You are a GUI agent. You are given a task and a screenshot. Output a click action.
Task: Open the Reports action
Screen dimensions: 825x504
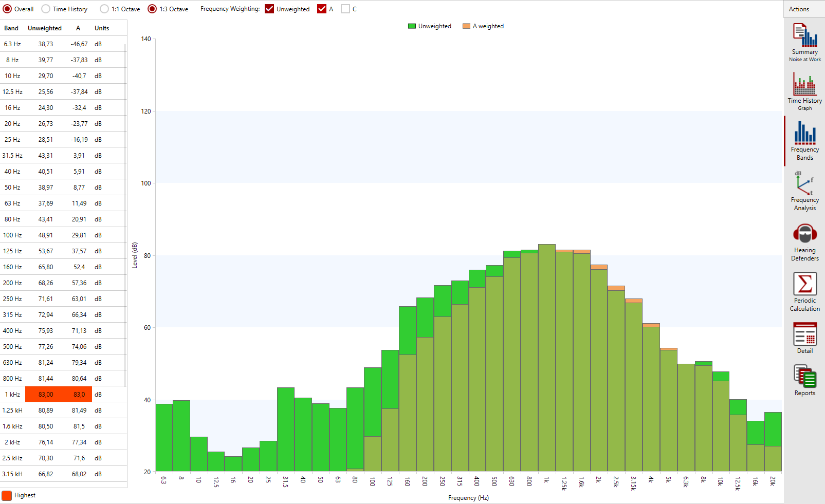[804, 380]
